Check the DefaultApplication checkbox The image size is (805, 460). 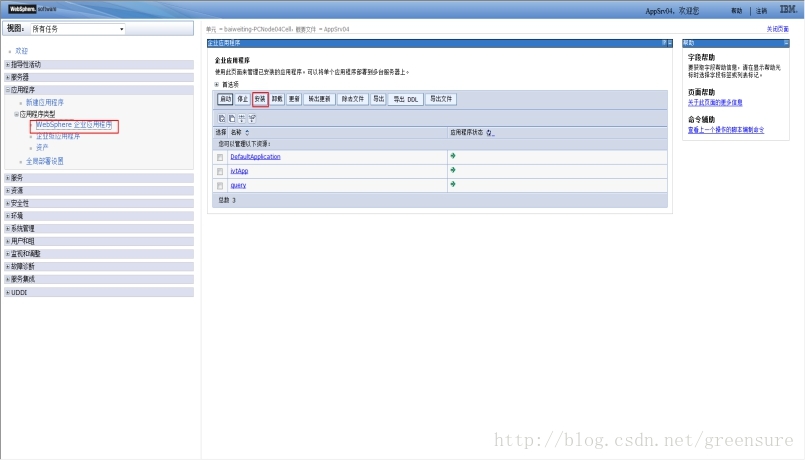[x=220, y=157]
